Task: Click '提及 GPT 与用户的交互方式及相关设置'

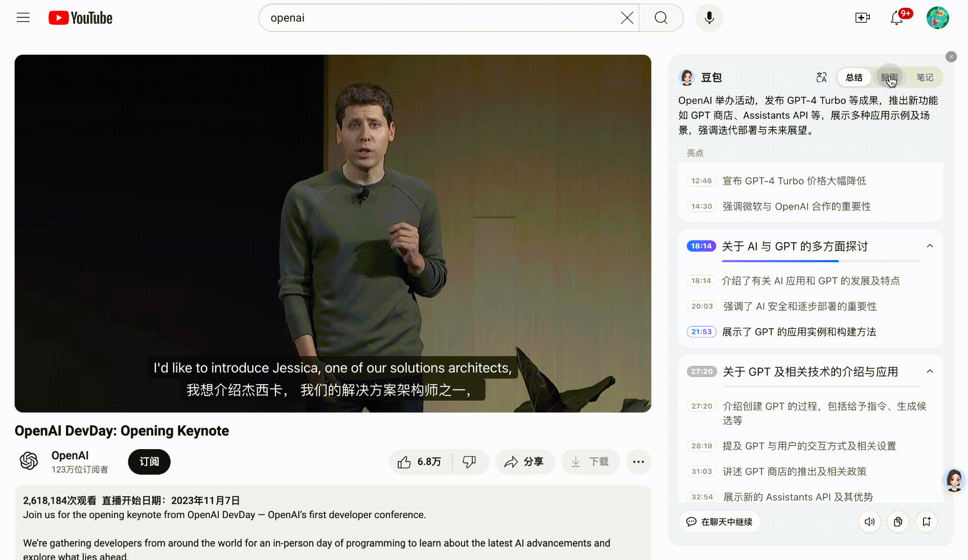Action: tap(809, 446)
